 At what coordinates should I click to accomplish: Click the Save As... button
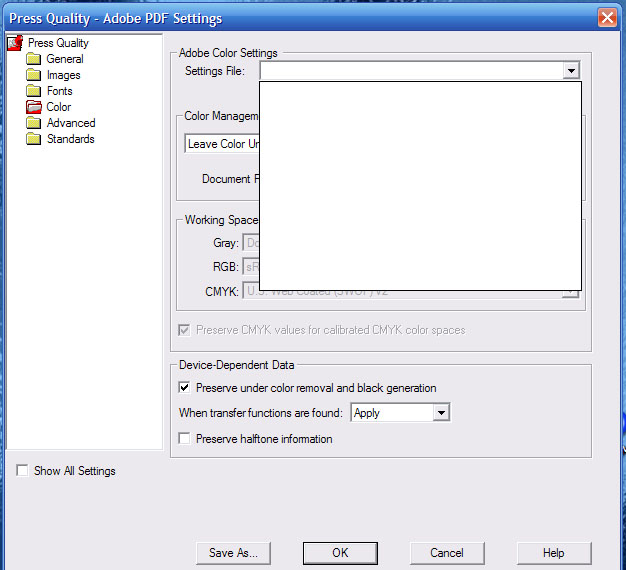point(233,553)
